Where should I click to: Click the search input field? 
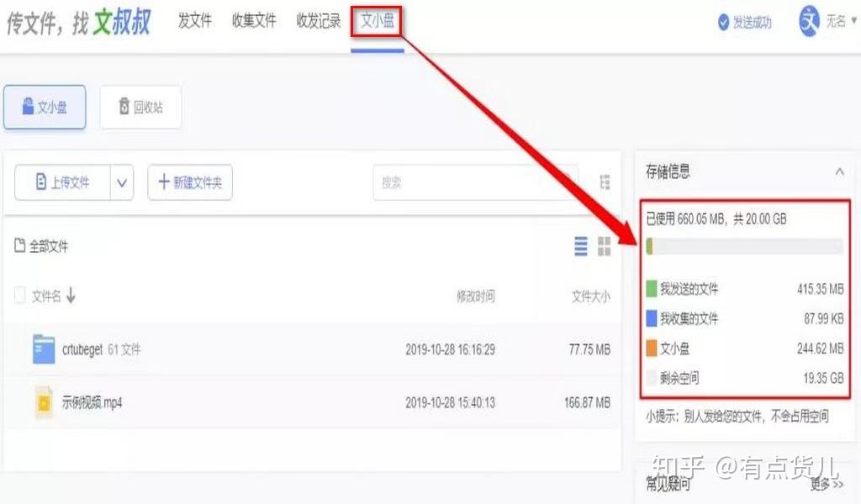[x=475, y=181]
